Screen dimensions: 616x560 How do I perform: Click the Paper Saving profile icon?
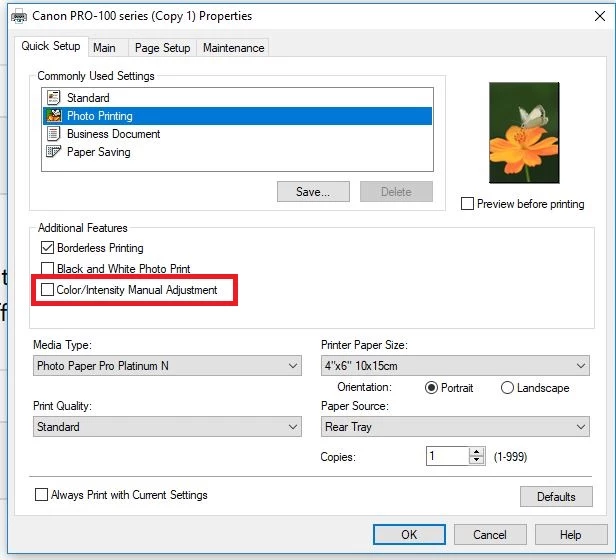53,151
